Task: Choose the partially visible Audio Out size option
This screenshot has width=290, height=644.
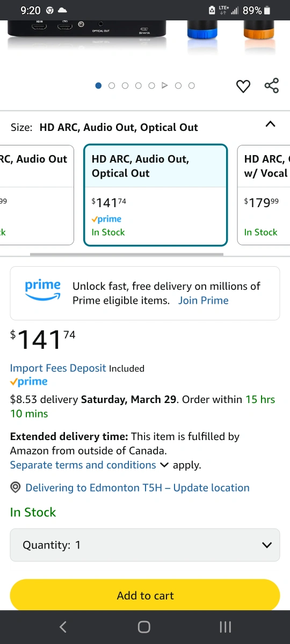Action: [37, 195]
